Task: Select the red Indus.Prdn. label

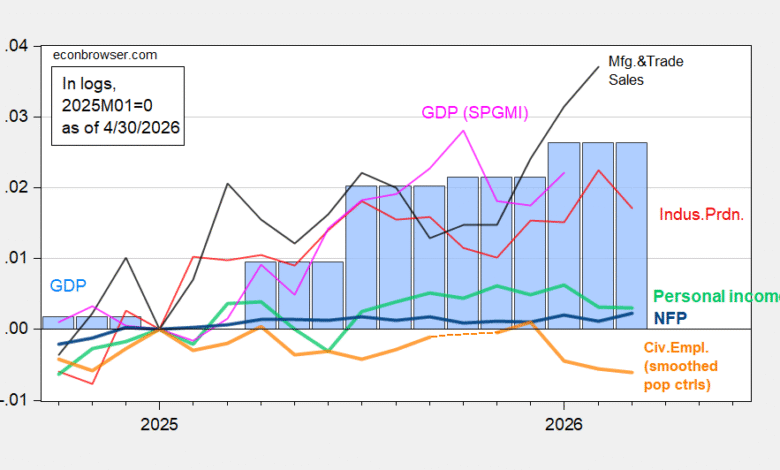Action: (701, 214)
